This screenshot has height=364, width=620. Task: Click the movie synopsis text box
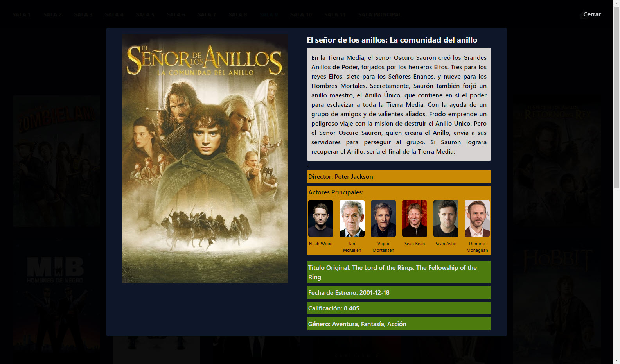399,104
